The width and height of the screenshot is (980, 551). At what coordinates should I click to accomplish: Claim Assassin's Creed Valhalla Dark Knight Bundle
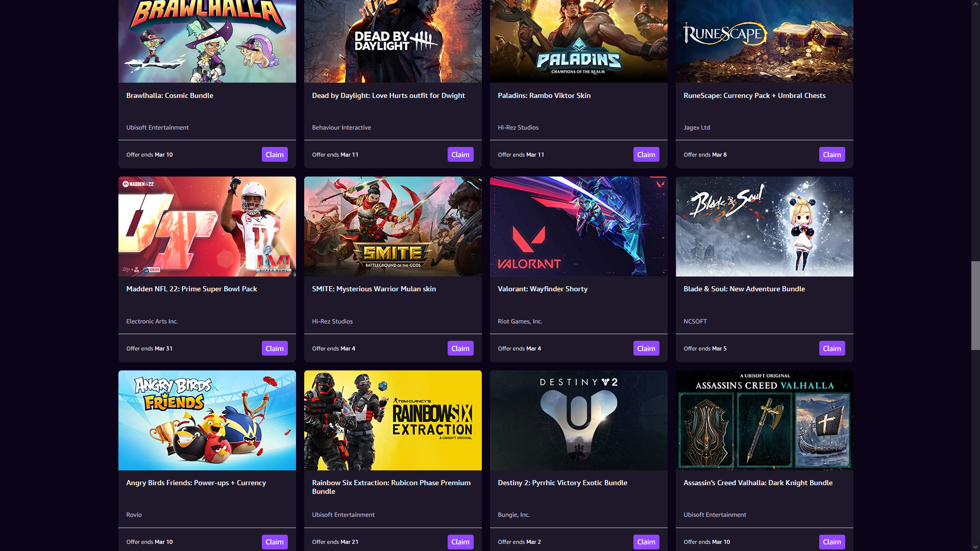832,542
